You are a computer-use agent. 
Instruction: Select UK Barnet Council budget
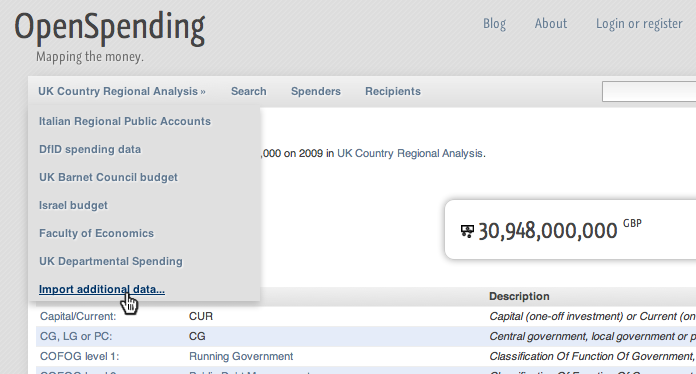click(x=108, y=177)
